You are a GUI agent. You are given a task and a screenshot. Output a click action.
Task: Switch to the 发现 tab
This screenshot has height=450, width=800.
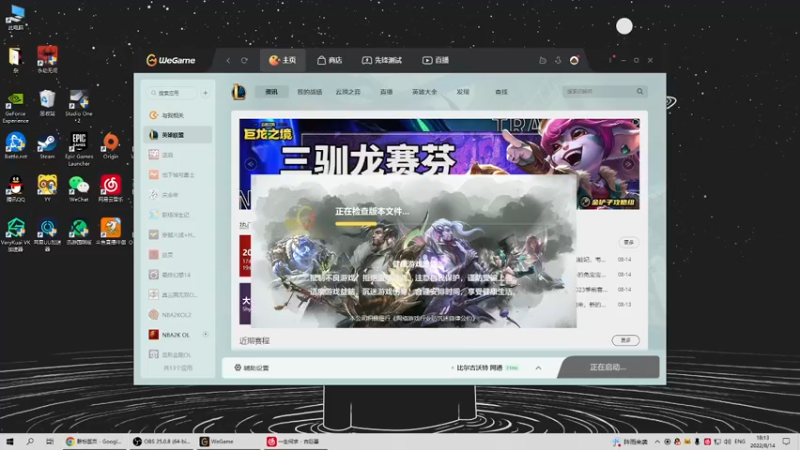point(463,92)
